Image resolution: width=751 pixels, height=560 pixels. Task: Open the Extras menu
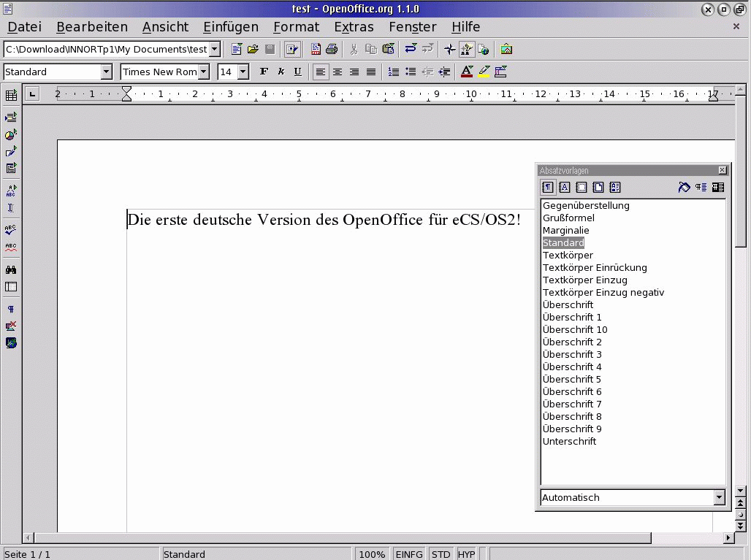click(354, 27)
